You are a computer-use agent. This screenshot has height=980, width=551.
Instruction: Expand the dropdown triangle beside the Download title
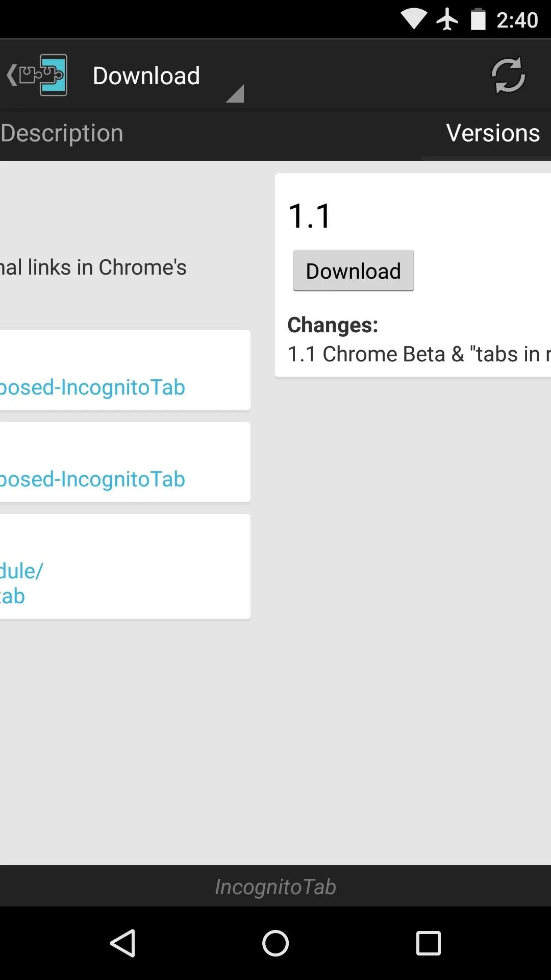pos(235,93)
